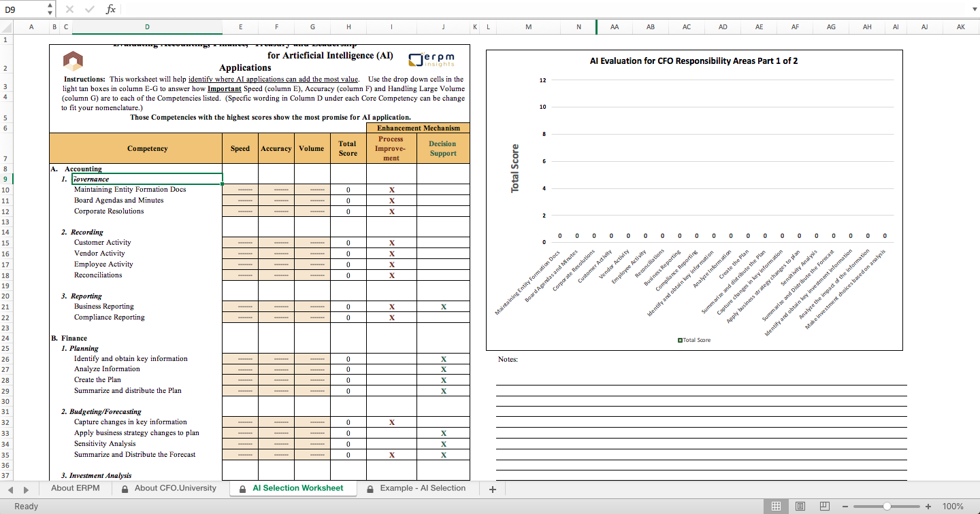Click the B. Finance section cell
Viewport: 980px width, 514px height.
69,338
